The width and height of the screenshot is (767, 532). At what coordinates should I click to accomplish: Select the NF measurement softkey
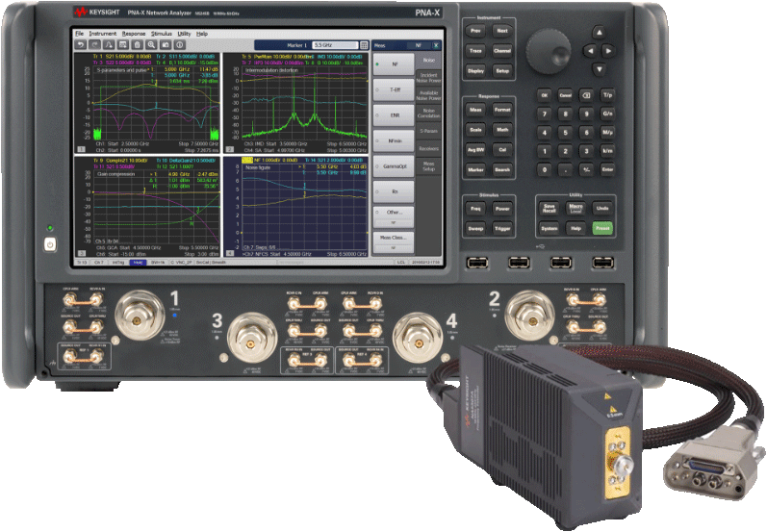coord(394,64)
